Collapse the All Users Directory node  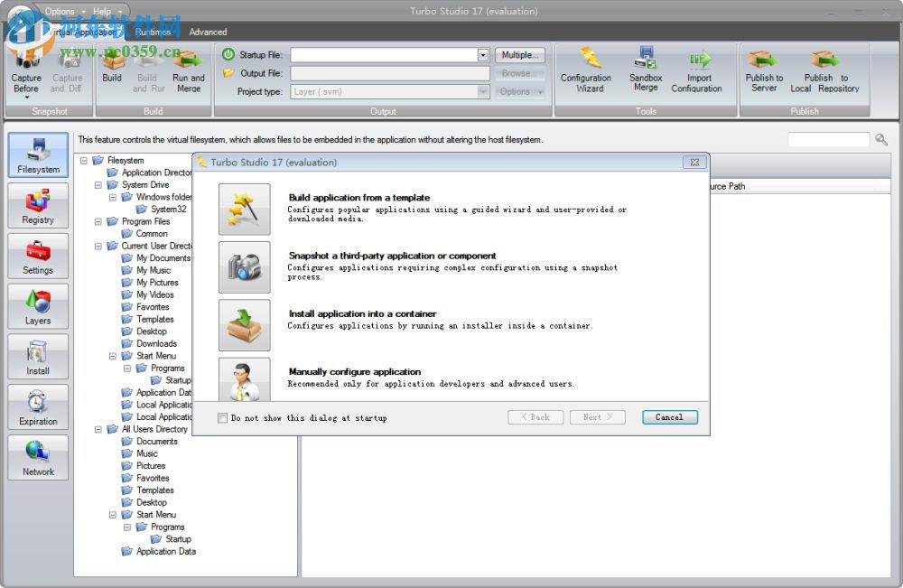coord(98,429)
